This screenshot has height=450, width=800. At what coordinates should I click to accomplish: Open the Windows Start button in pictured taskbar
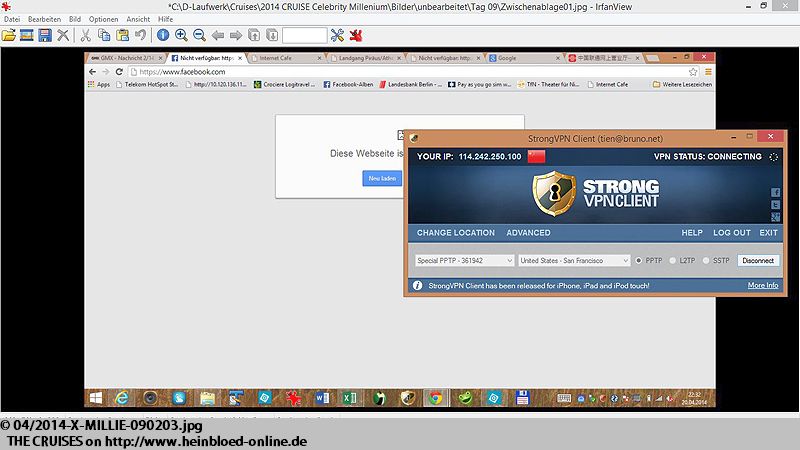click(95, 398)
